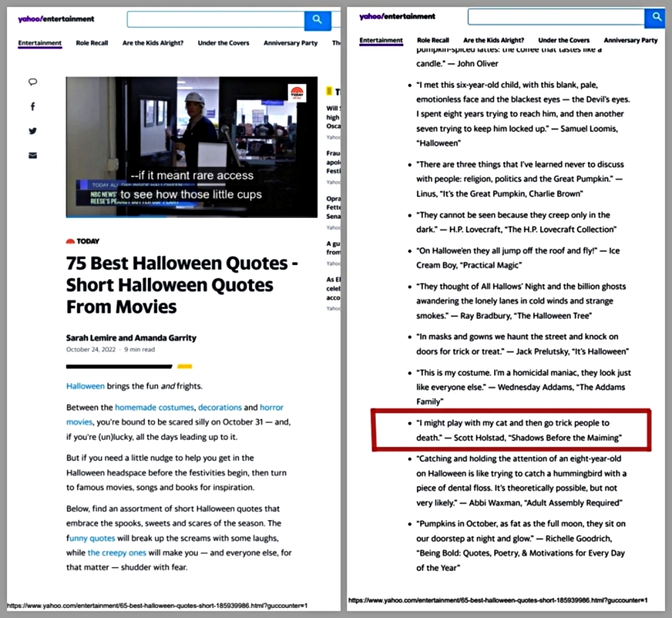Click the yahoo/entertainment logo on the left page

coord(56,19)
